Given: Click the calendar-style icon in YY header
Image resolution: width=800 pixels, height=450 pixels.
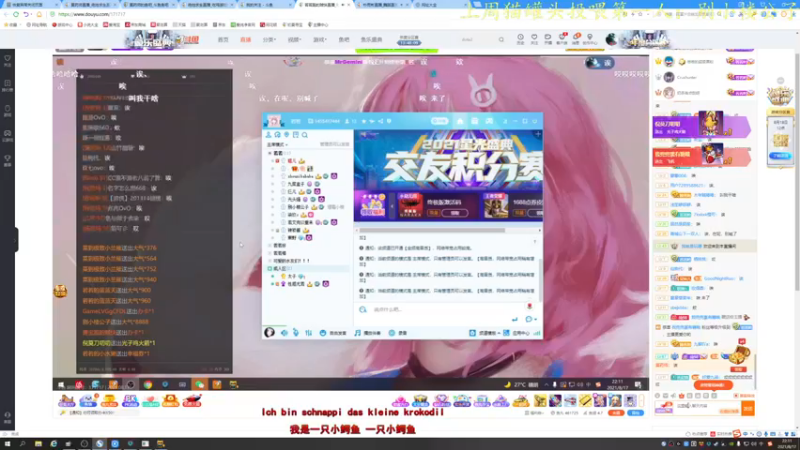Looking at the screenshot, I should click(x=474, y=121).
